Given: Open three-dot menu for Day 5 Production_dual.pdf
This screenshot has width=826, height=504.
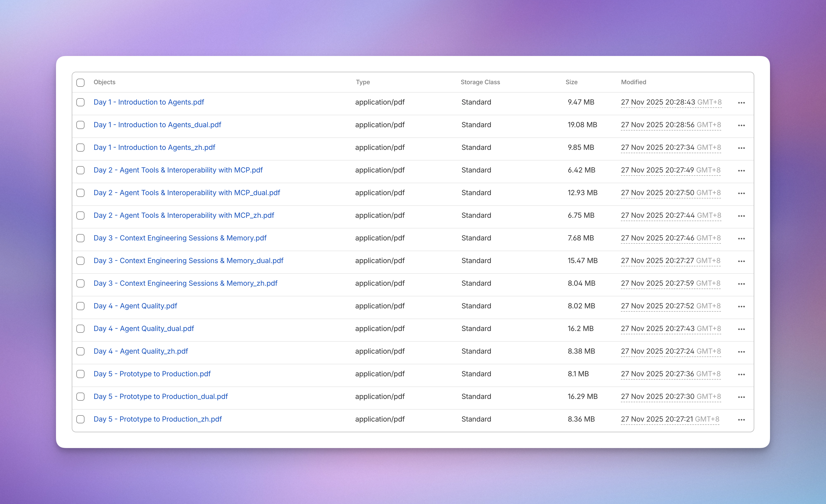Looking at the screenshot, I should point(741,397).
